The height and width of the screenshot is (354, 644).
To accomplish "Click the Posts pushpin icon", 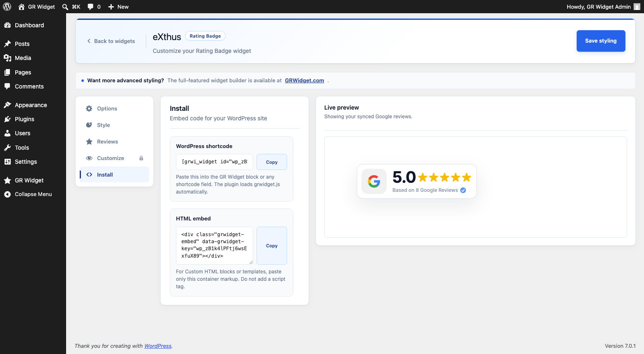I will pos(7,44).
